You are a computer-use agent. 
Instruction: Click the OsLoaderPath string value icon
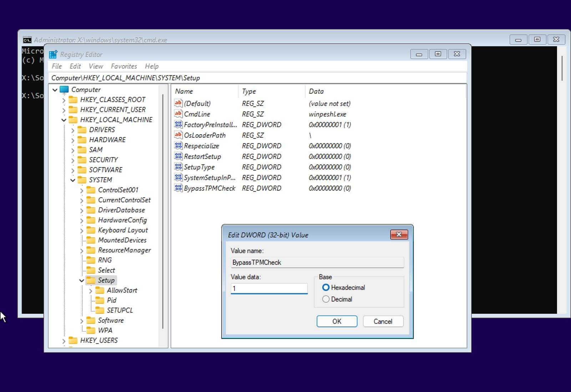point(178,135)
